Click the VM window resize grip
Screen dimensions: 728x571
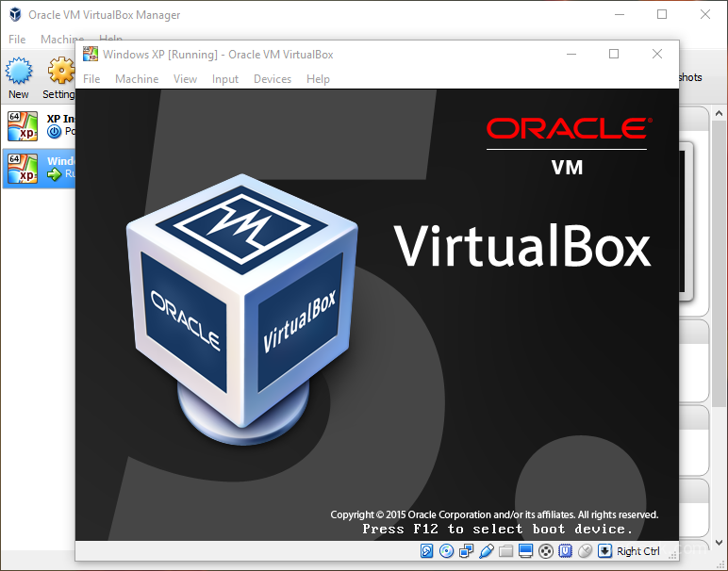(x=673, y=555)
